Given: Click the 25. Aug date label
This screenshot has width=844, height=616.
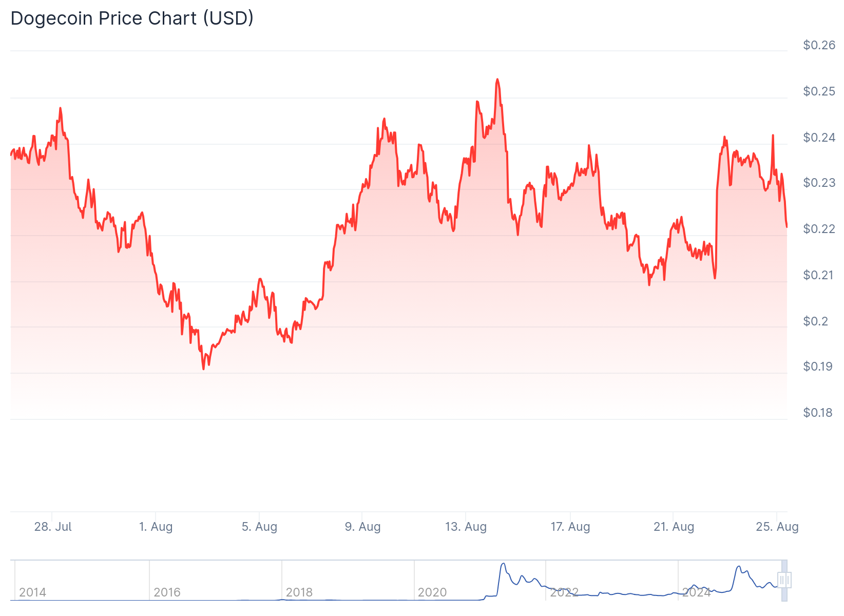Looking at the screenshot, I should point(777,527).
